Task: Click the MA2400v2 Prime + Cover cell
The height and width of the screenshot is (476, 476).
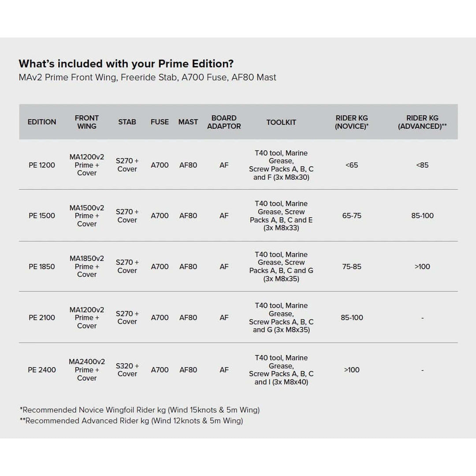Action: (87, 370)
